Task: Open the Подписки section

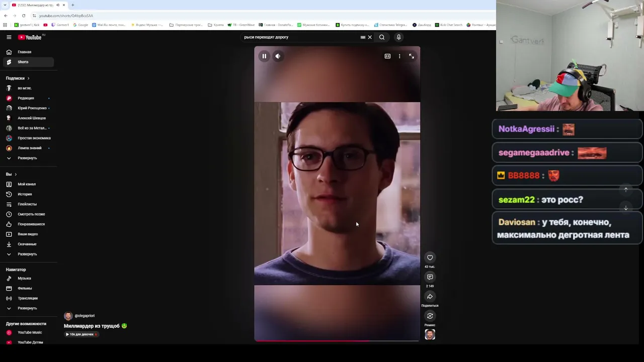Action: [18, 78]
